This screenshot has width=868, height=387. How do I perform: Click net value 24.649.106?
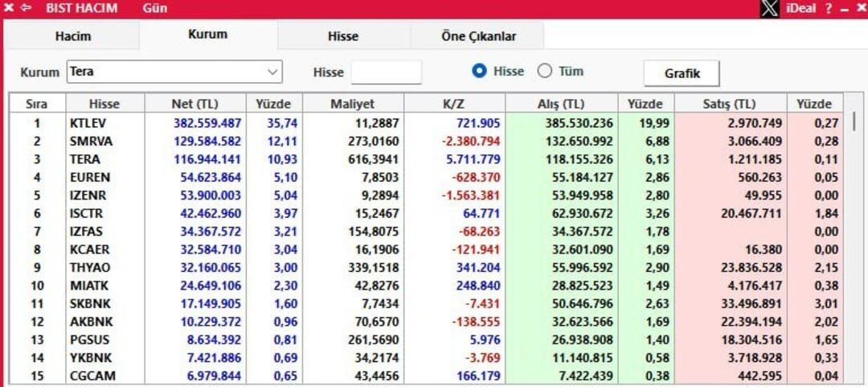(211, 286)
